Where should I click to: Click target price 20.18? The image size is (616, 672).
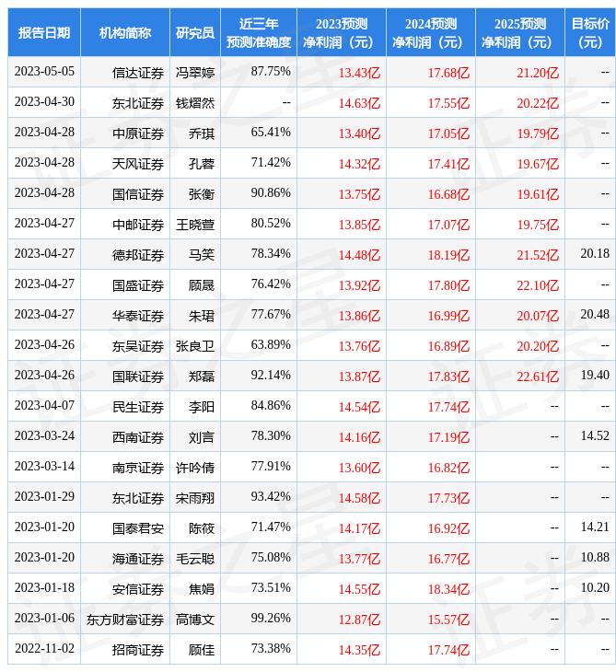(595, 254)
